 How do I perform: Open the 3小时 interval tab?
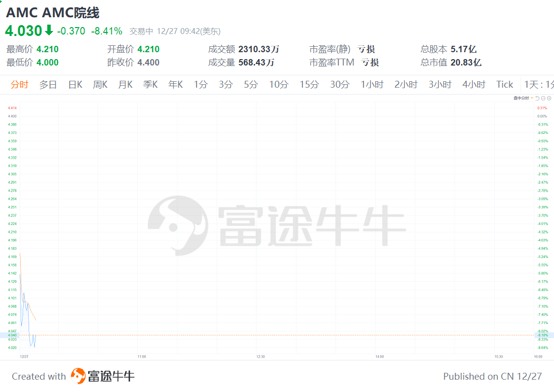point(440,85)
